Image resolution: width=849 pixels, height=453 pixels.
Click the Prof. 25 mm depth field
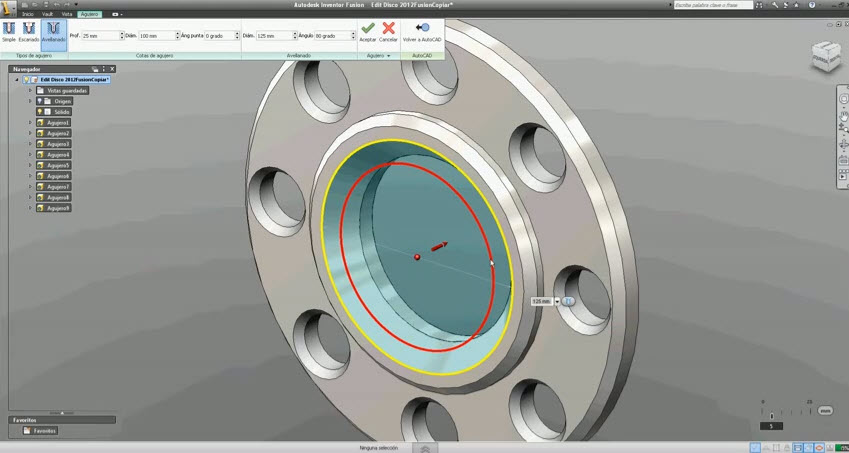pos(101,36)
